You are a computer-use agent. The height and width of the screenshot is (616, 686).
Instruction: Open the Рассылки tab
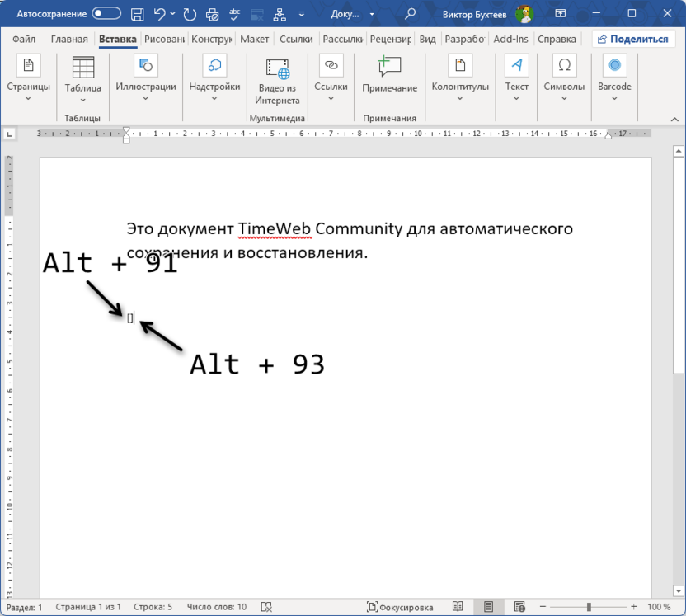342,39
